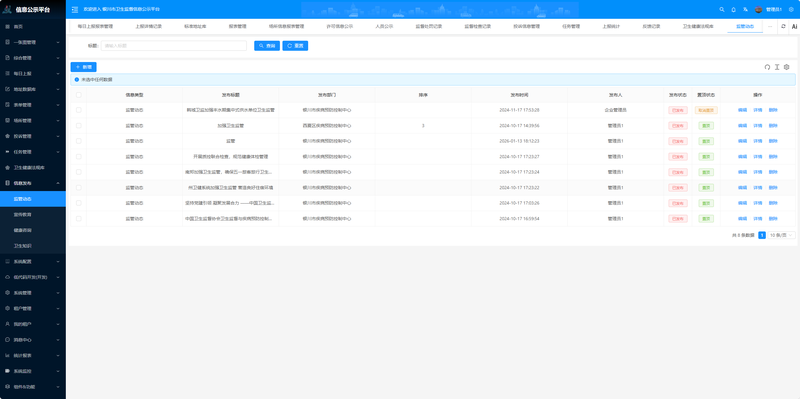Refresh the table with the reload icon
The width and height of the screenshot is (800, 399).
pos(767,67)
